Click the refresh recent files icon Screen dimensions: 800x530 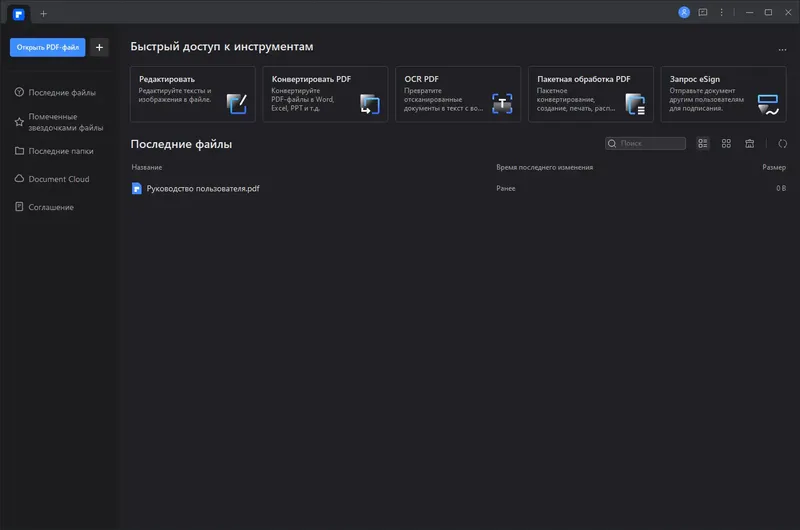pos(782,143)
